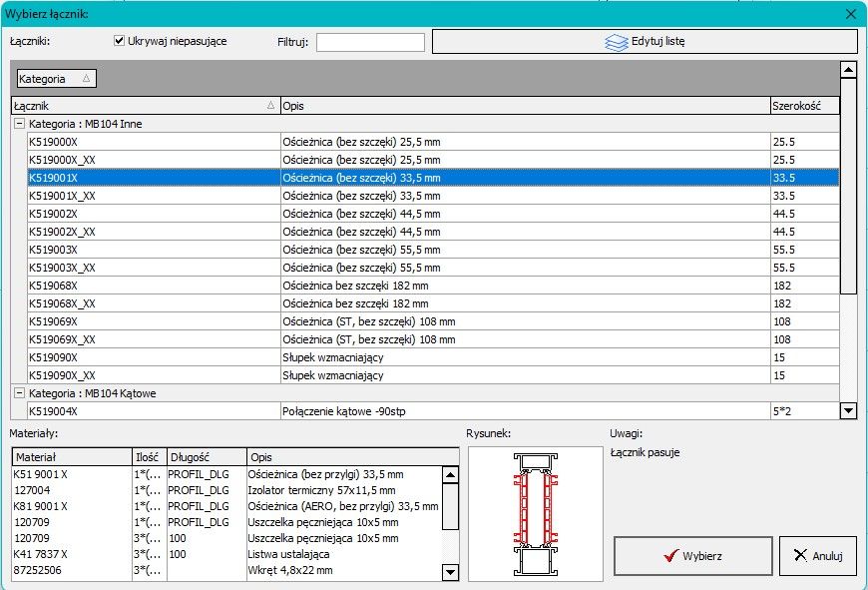This screenshot has height=590, width=868.
Task: Click the Opis column header in connector list
Action: [x=524, y=105]
